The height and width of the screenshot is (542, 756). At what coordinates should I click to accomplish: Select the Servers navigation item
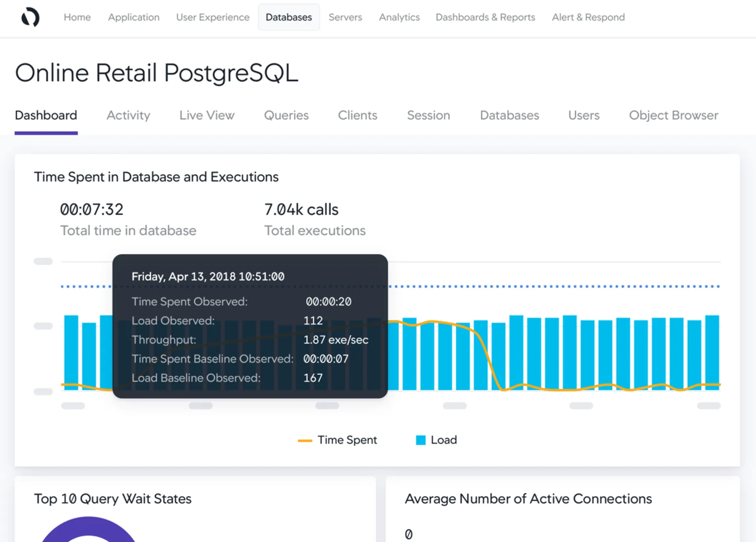pos(345,17)
